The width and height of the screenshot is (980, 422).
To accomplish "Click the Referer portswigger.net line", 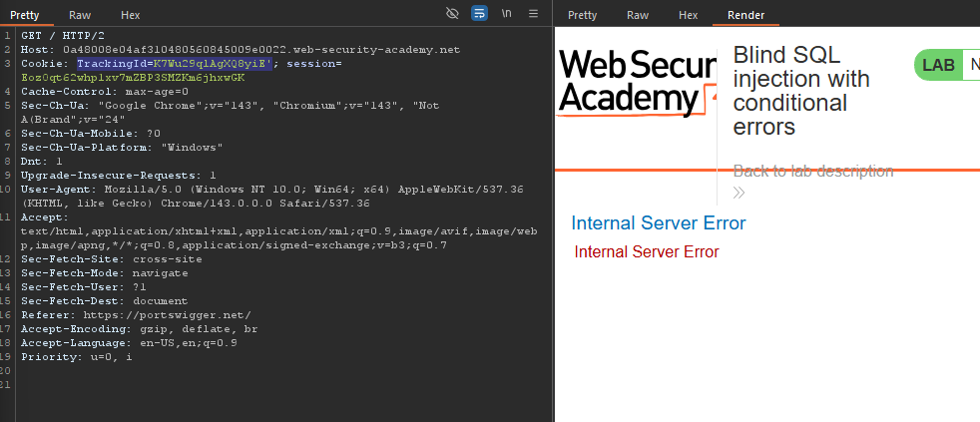I will (x=136, y=315).
